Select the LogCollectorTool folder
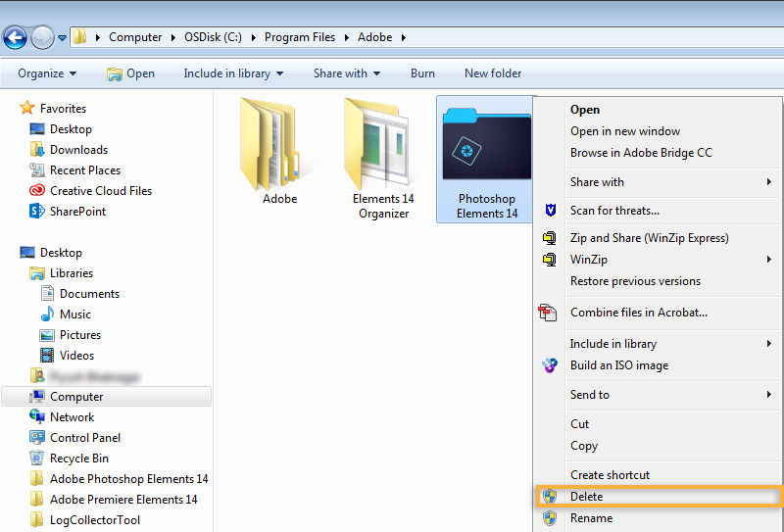This screenshot has height=532, width=784. [85, 520]
